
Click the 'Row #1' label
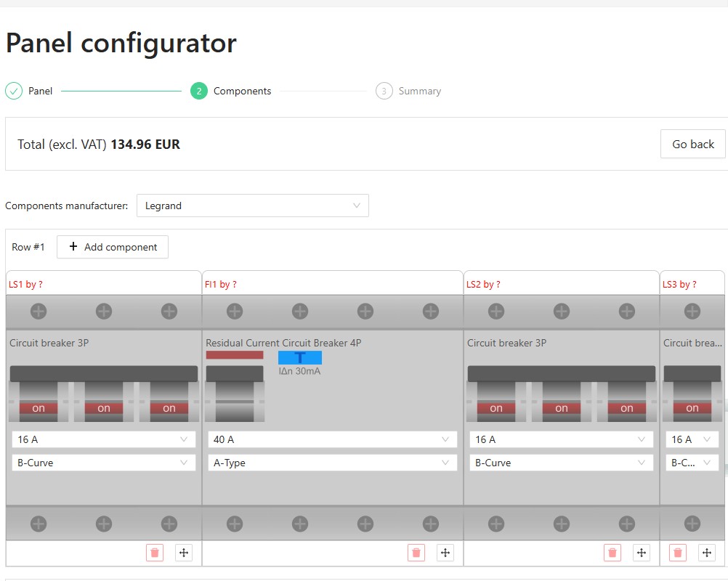click(28, 247)
